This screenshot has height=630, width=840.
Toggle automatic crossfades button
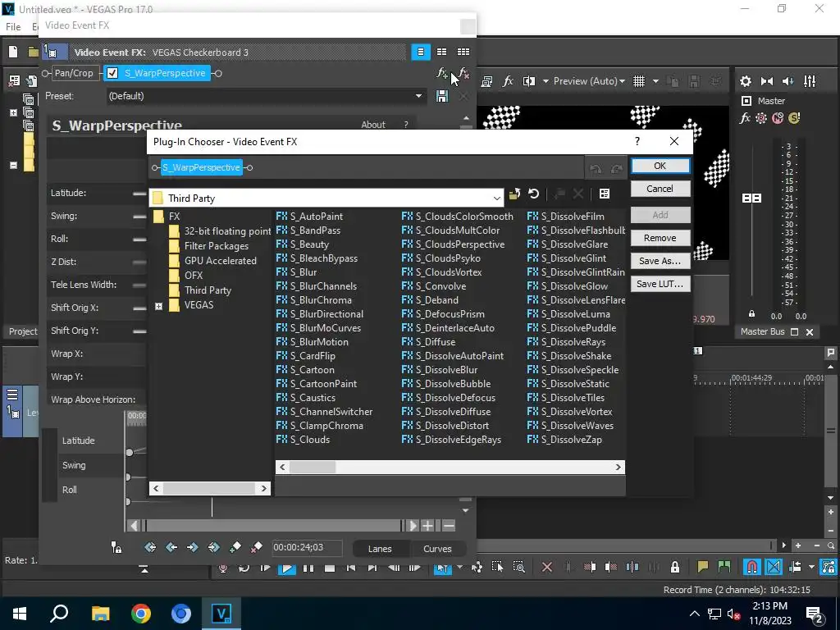[773, 567]
